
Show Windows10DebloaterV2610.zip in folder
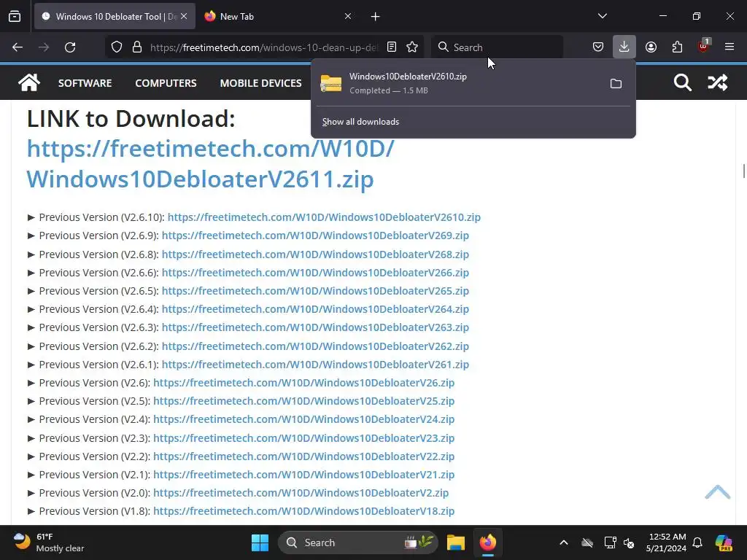coord(616,84)
